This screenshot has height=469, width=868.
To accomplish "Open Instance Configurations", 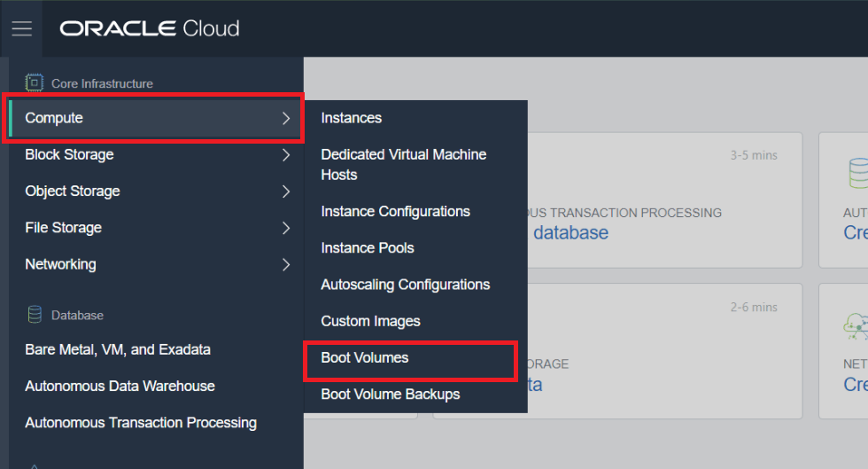I will point(395,212).
